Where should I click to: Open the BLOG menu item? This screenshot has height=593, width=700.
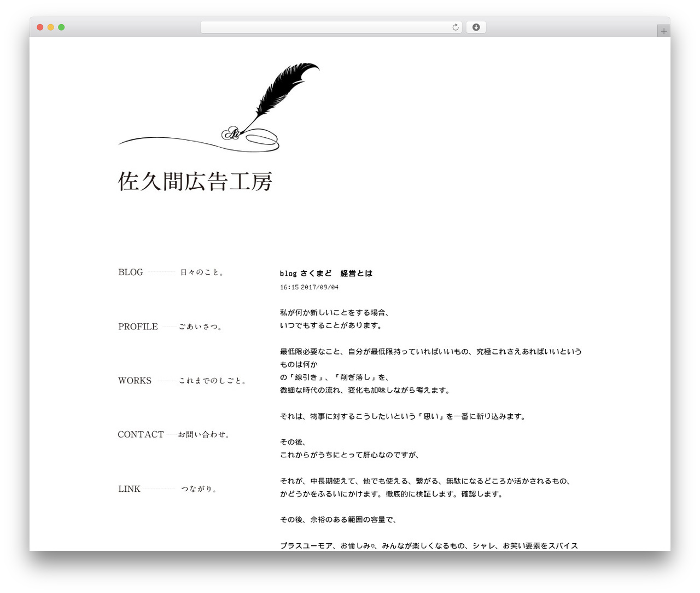171,272
